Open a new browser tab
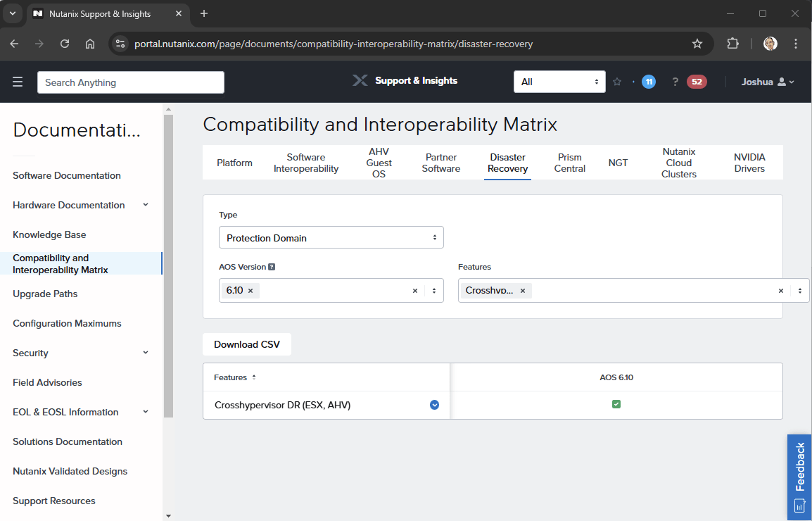Screen dimensions: 812x521 tap(204, 13)
